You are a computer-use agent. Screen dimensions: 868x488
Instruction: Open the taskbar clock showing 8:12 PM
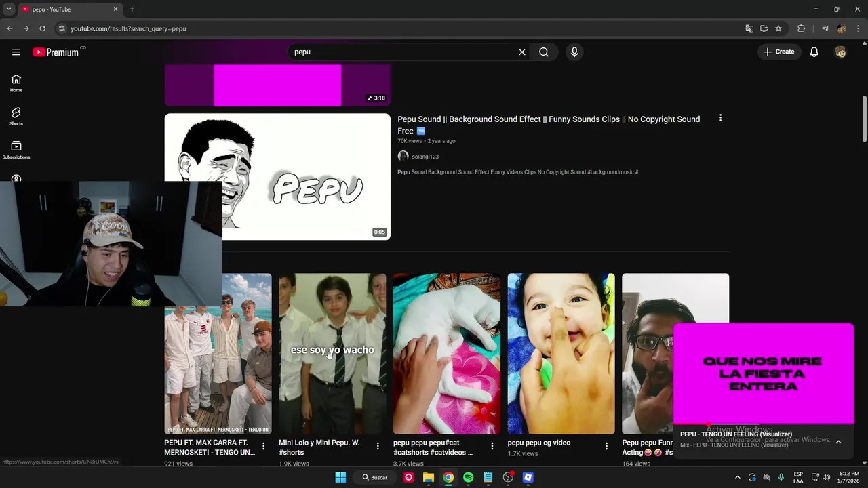pyautogui.click(x=849, y=477)
